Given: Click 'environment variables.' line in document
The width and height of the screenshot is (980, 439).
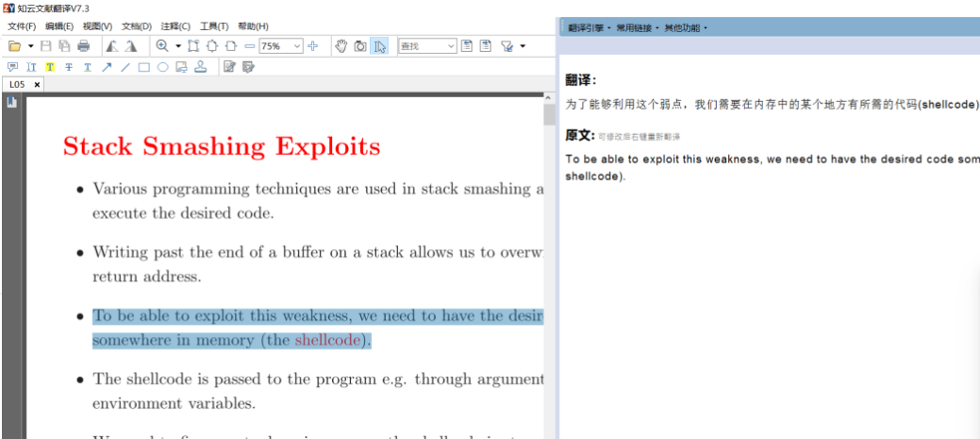Looking at the screenshot, I should pos(174,403).
